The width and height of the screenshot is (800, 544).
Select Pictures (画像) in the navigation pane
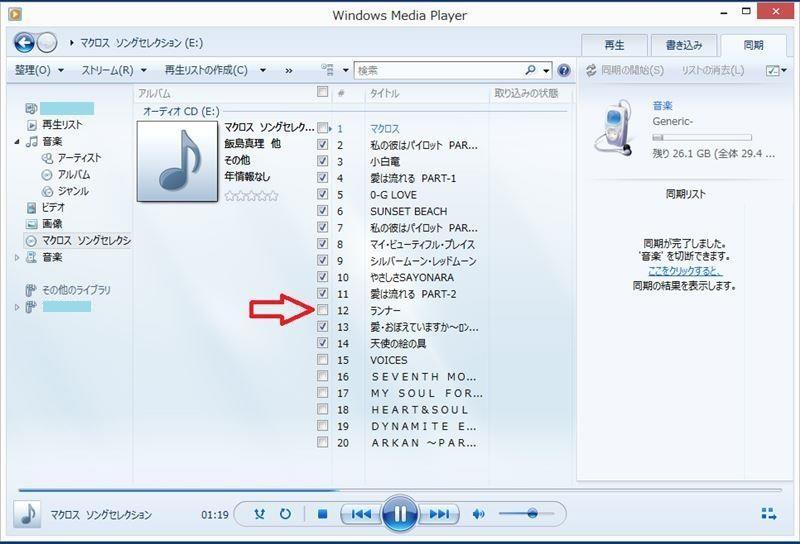[x=44, y=224]
